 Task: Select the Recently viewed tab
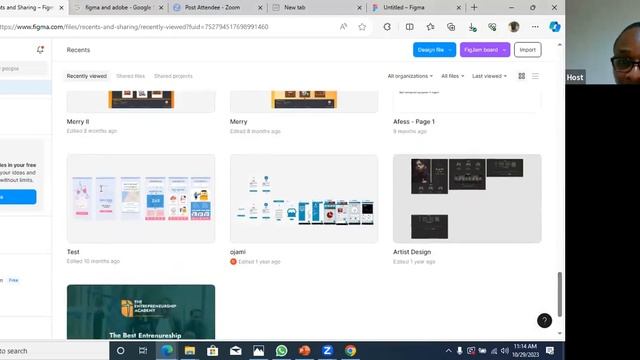pyautogui.click(x=87, y=76)
